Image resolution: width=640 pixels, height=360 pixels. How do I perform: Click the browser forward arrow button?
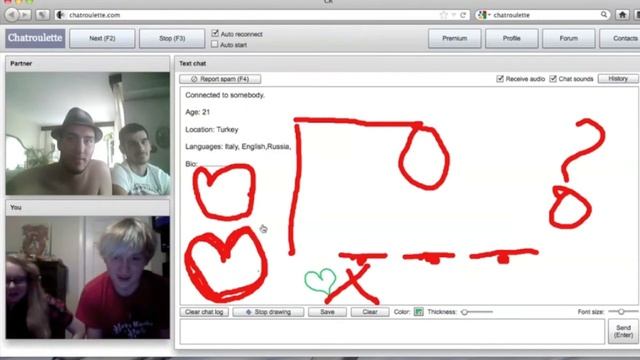coord(24,15)
